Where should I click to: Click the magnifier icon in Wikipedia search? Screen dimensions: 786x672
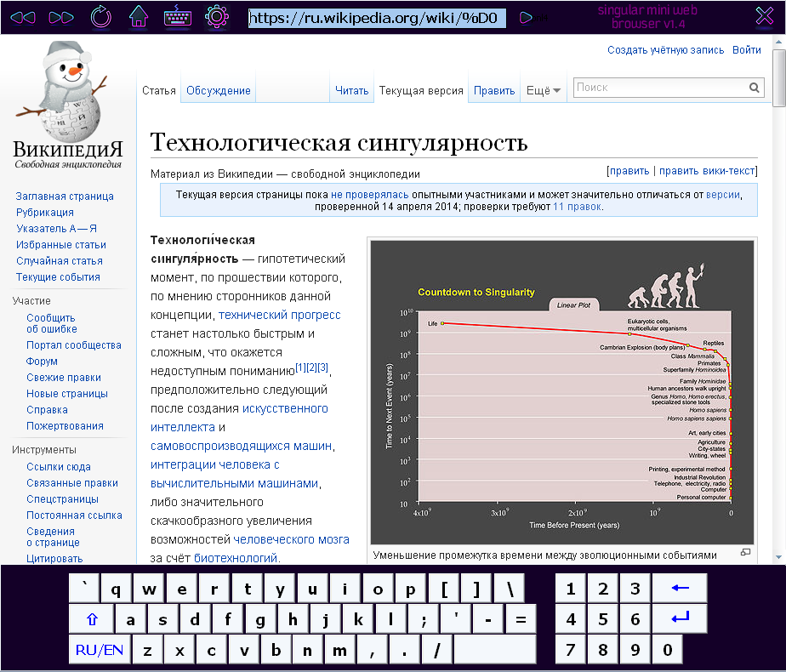pyautogui.click(x=754, y=88)
